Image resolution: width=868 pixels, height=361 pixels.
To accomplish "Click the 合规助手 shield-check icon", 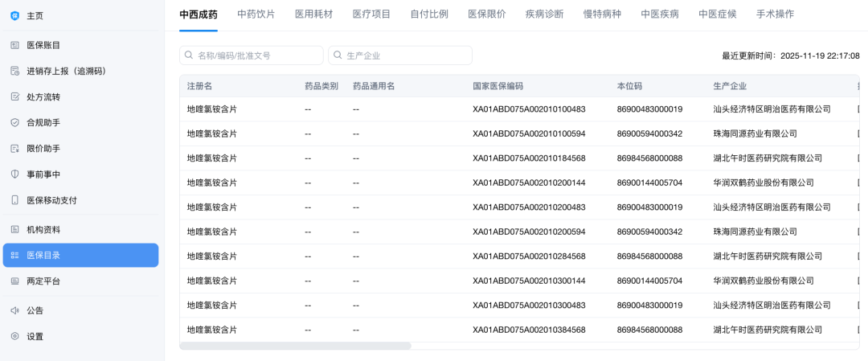I will point(15,122).
